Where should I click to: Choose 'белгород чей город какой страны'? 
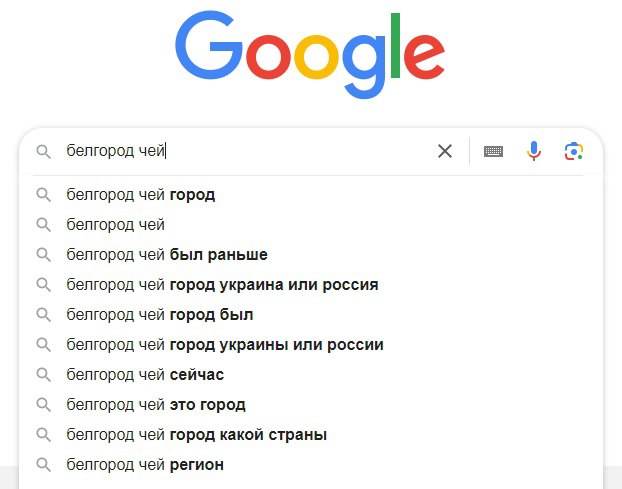(x=197, y=435)
